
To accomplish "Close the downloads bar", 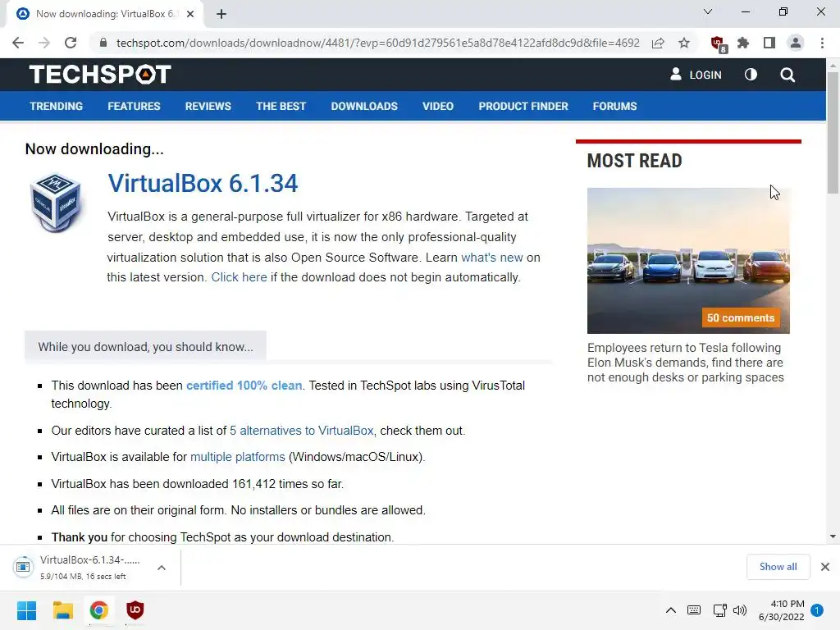I will [825, 567].
